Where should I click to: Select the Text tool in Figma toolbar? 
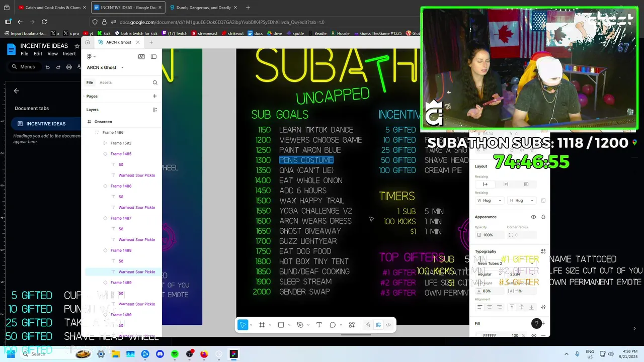319,325
